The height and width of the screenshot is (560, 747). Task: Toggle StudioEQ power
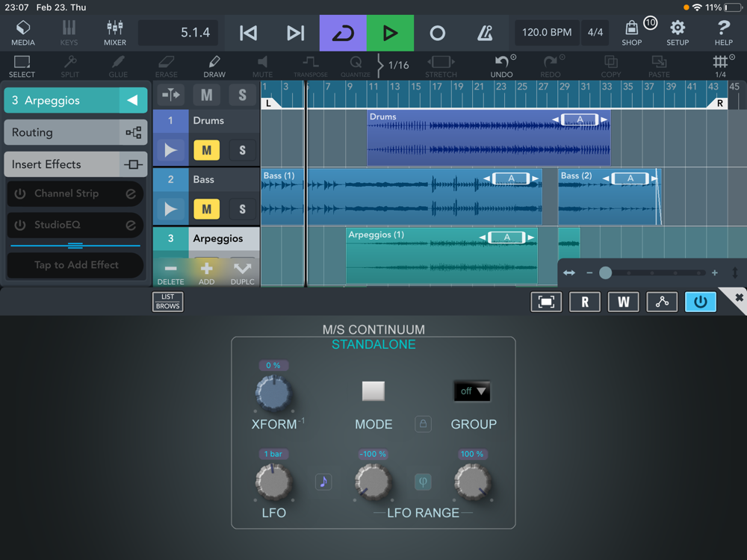[x=20, y=225]
